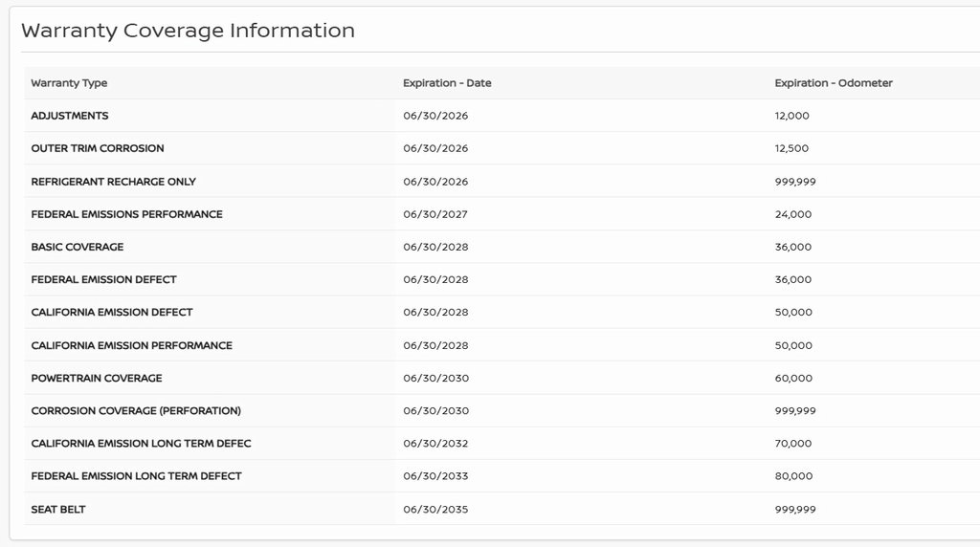Select the BASIC COVERAGE row label

[78, 247]
